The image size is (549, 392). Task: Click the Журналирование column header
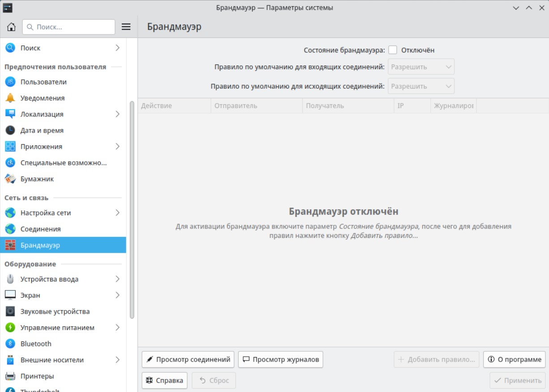click(453, 106)
